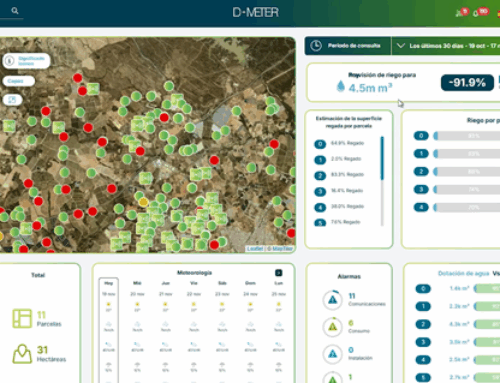The height and width of the screenshot is (383, 500).
Task: Click the progress bar for Riego parcel 4
Action: coord(467,207)
